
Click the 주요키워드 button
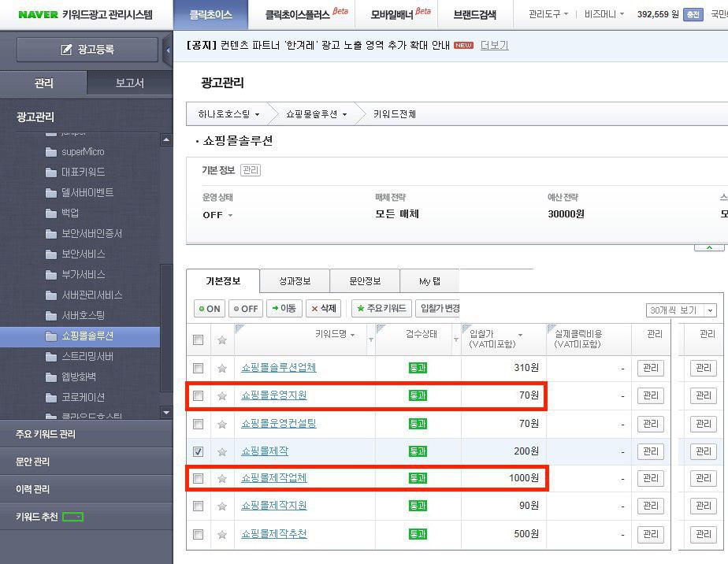click(381, 309)
